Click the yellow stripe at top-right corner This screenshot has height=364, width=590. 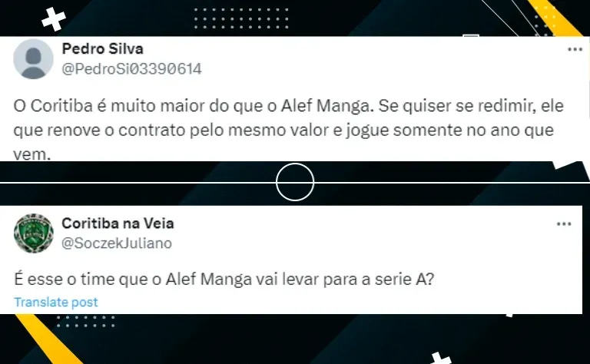(x=553, y=18)
